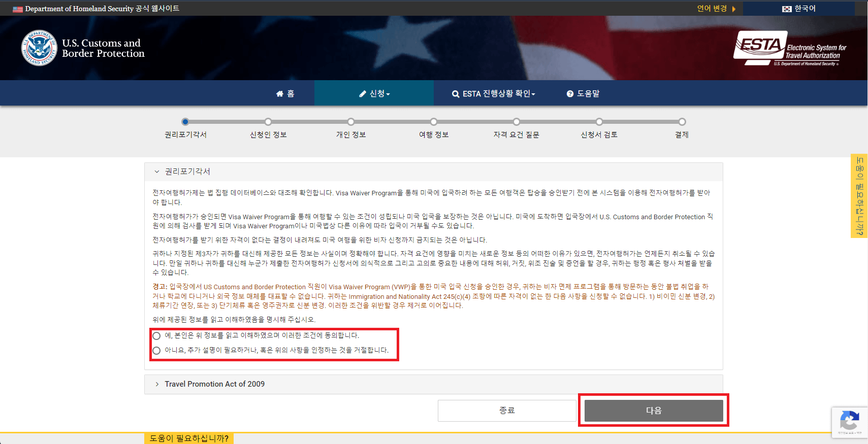This screenshot has height=444, width=868.
Task: Click 언어 변경 link
Action: click(712, 9)
